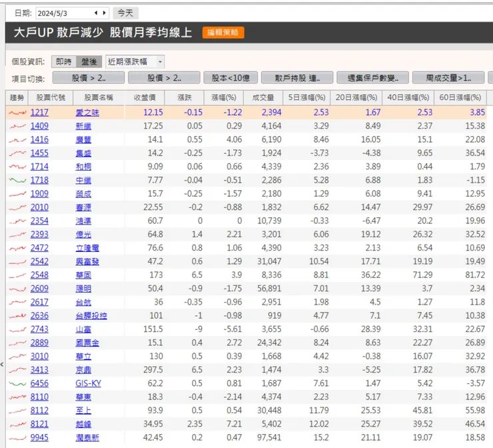Click trend sparkline for stock 8110
Image resolution: width=493 pixels, height=448 pixels.
click(17, 397)
